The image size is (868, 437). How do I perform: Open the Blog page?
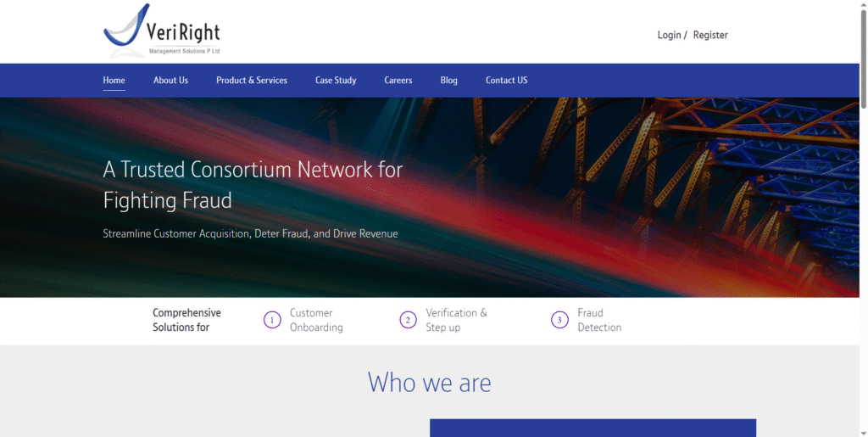pyautogui.click(x=449, y=81)
